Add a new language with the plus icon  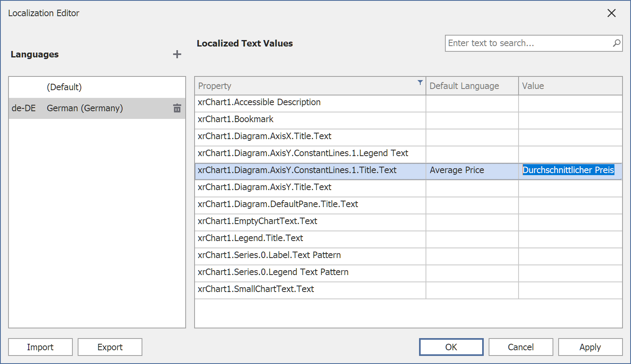coord(177,54)
